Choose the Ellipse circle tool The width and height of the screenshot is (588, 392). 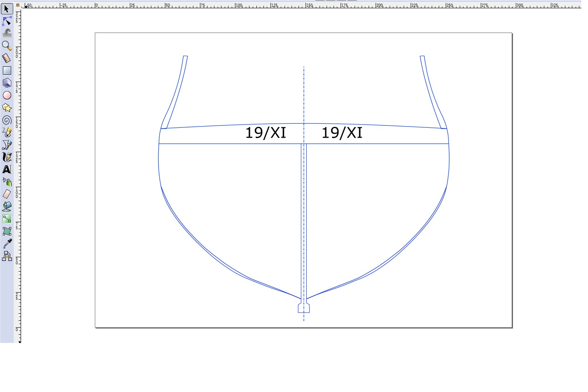(7, 95)
